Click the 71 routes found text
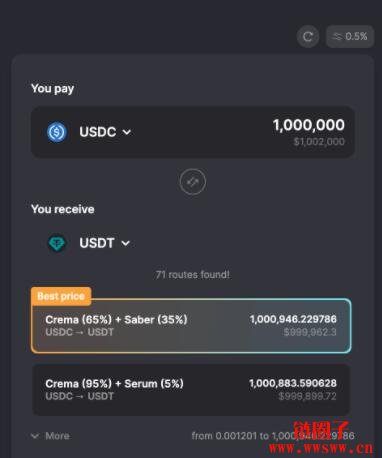Image resolution: width=382 pixels, height=458 pixels. 193,275
